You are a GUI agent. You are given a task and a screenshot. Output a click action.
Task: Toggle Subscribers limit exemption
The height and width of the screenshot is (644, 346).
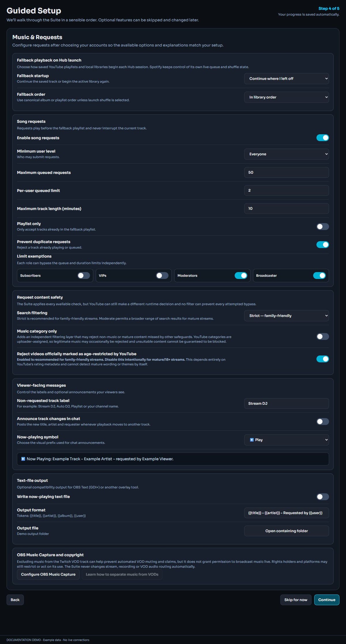[84, 276]
